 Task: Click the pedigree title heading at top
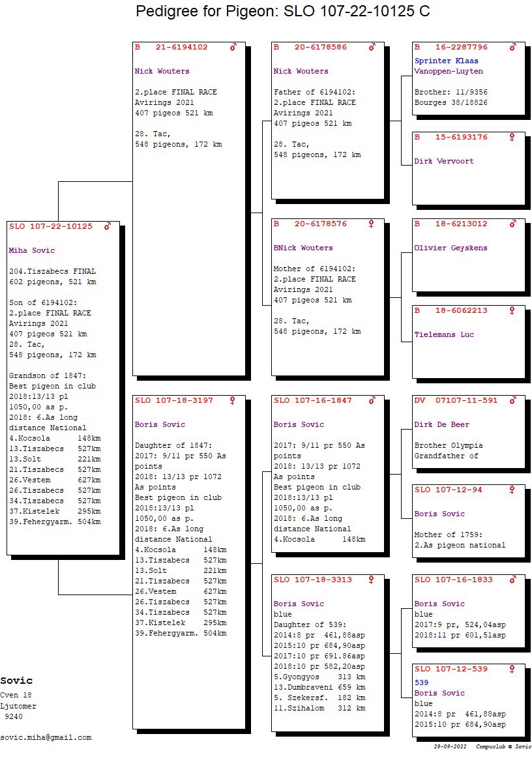(x=283, y=11)
